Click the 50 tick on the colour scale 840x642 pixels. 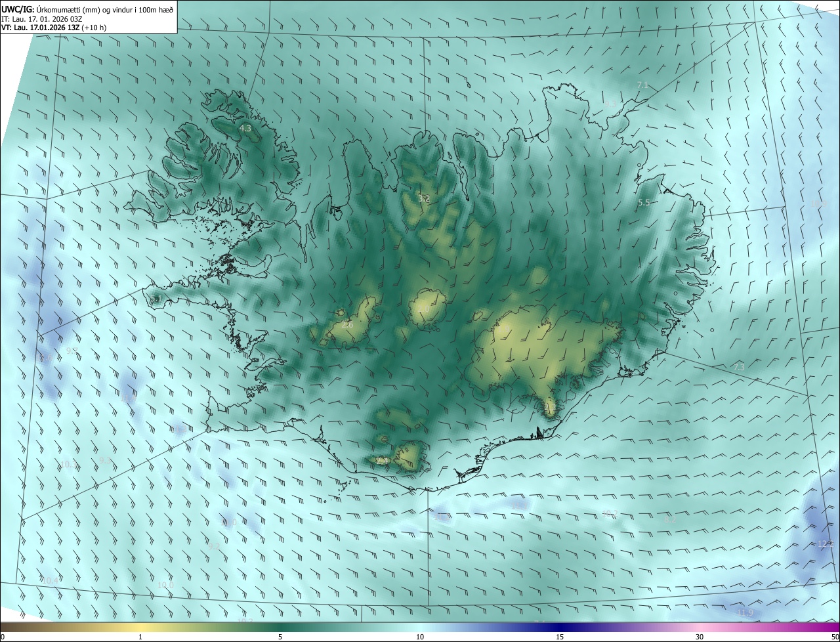click(835, 637)
